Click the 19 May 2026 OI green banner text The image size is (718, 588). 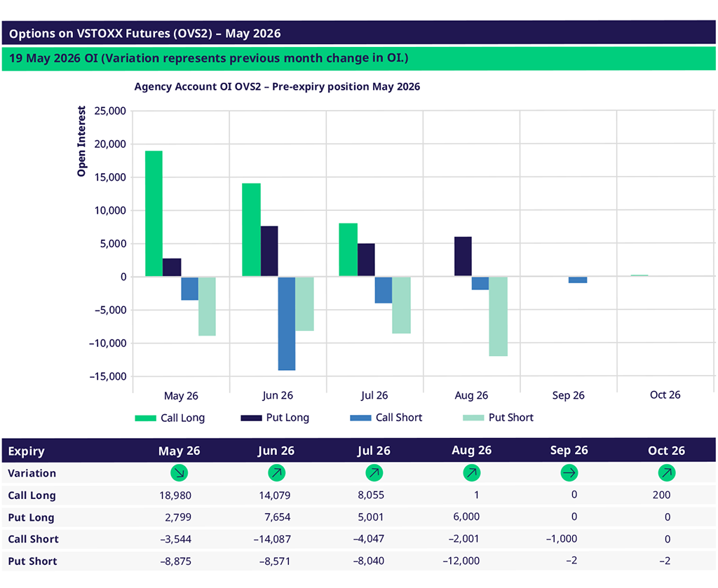[x=209, y=59]
